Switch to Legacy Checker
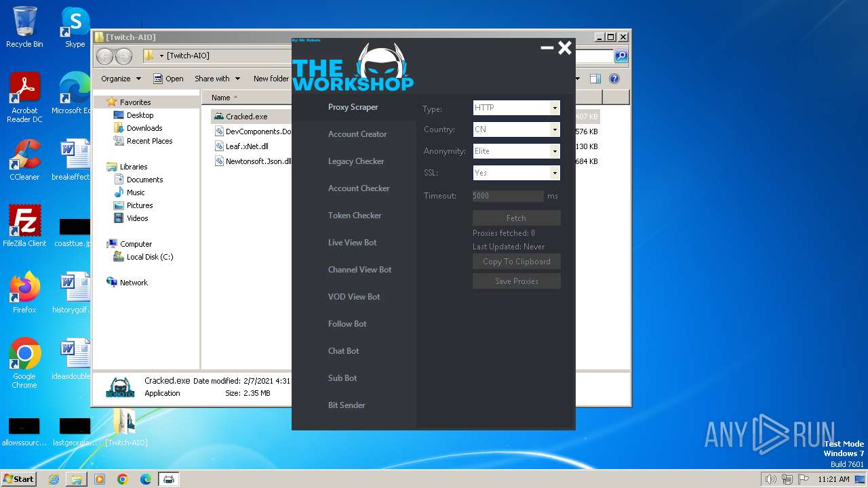The image size is (868, 488). (356, 161)
